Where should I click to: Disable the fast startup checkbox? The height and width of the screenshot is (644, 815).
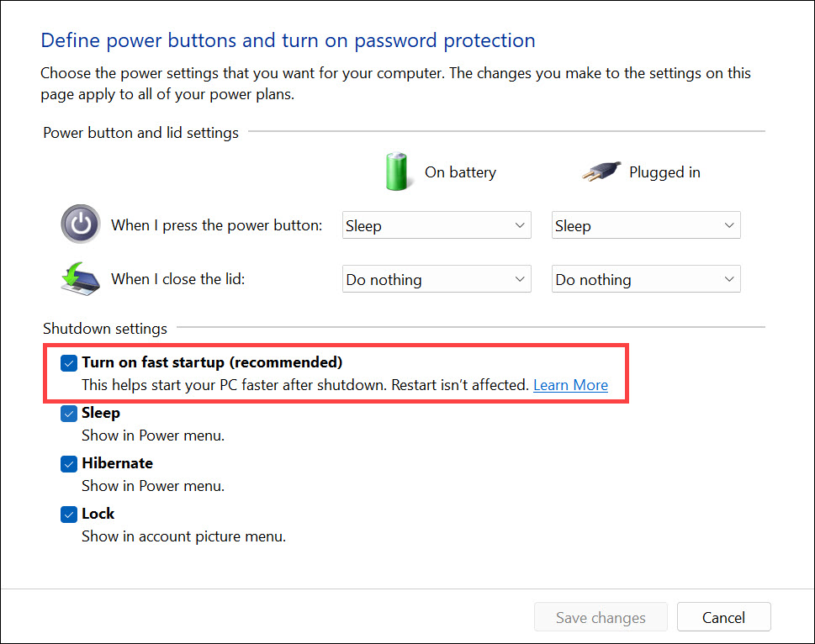click(69, 363)
